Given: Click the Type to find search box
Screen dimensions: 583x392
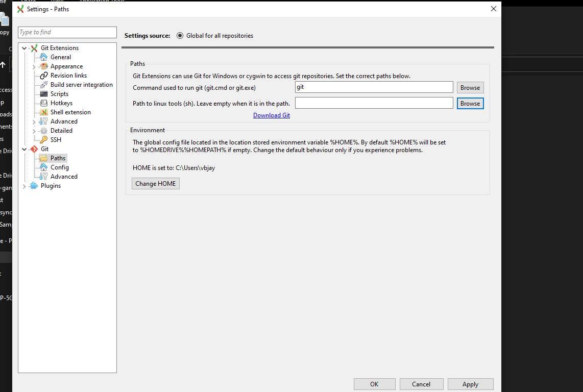Looking at the screenshot, I should [67, 32].
